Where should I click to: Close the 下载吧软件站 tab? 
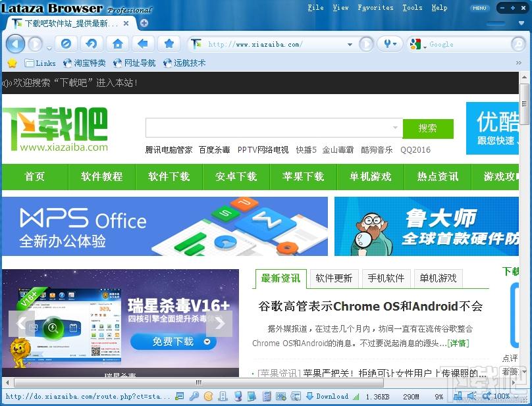(x=126, y=23)
